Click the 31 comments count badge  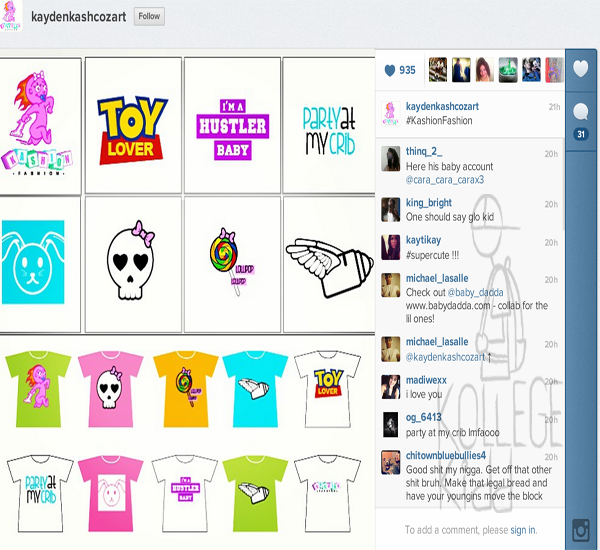[x=580, y=135]
